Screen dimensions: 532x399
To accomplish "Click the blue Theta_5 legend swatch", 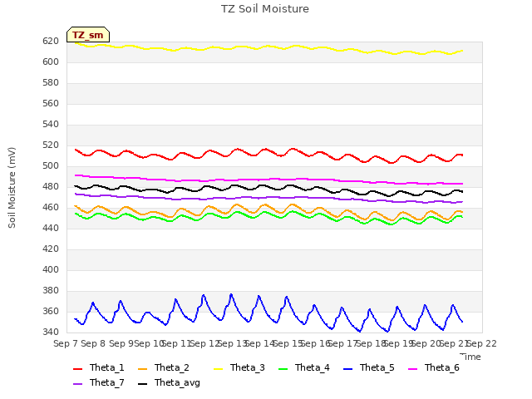I will (347, 369).
